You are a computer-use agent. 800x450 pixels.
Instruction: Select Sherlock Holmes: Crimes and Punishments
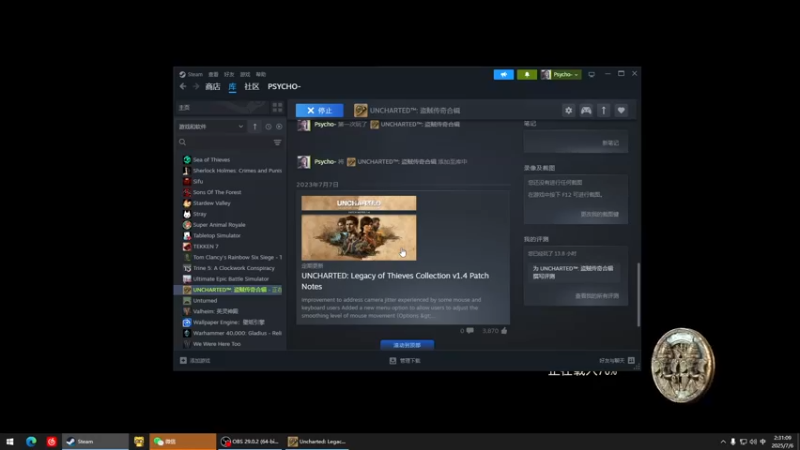230,170
